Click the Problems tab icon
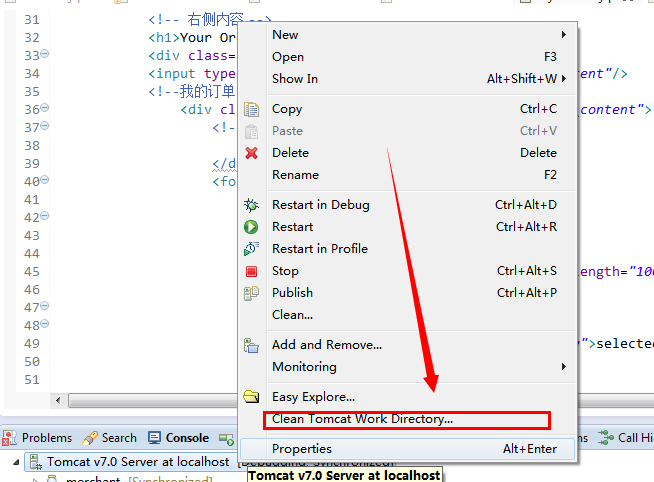 9,438
